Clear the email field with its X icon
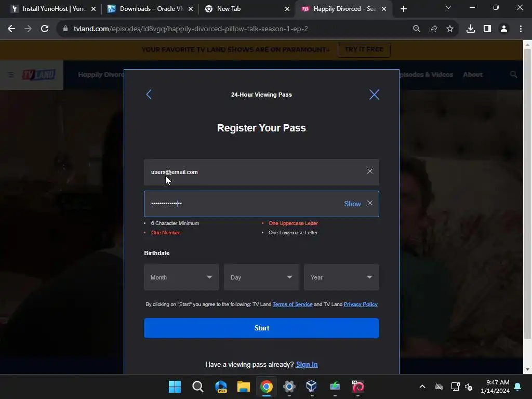The width and height of the screenshot is (532, 399). (x=369, y=171)
